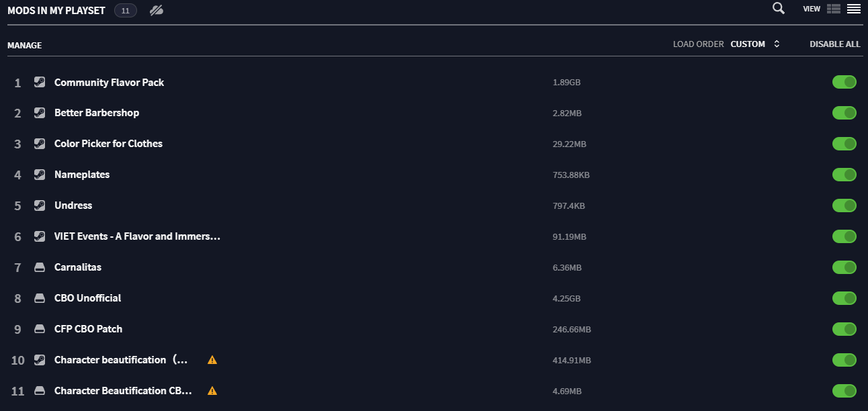Image resolution: width=868 pixels, height=411 pixels.
Task: Open the Load Order Custom dropdown
Action: coord(748,44)
